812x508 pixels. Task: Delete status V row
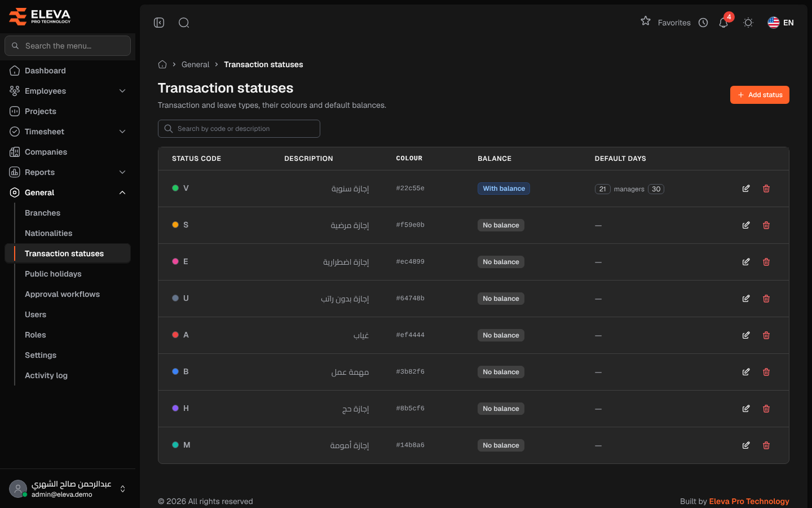(766, 189)
